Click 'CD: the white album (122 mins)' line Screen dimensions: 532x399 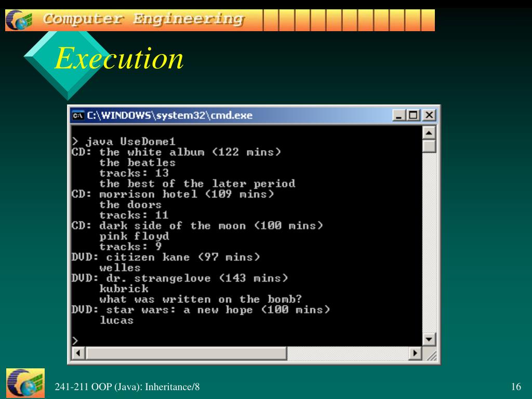177,152
